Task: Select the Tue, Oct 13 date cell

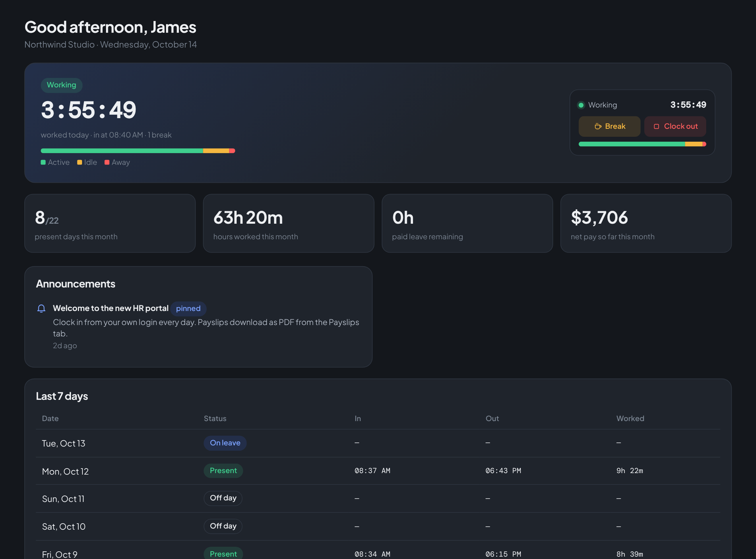Action: 64,443
